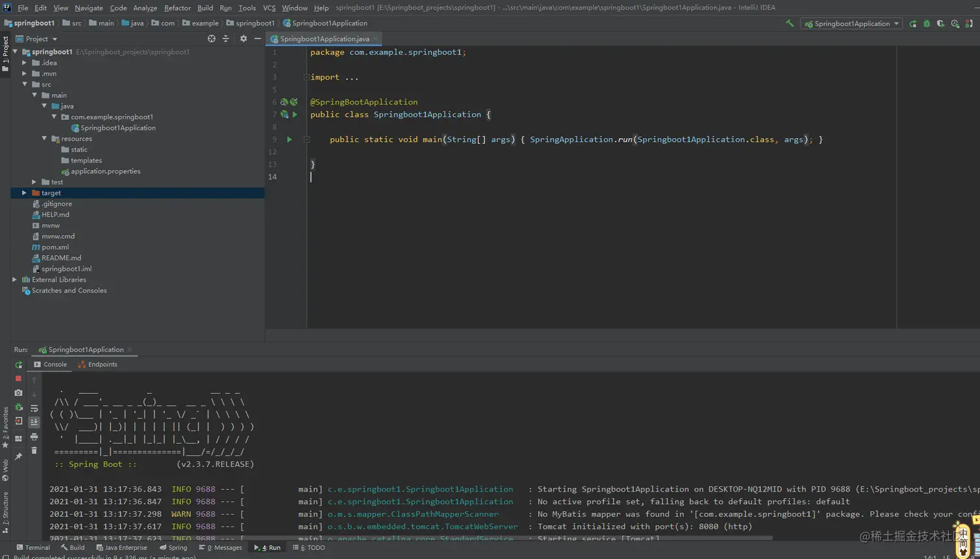Toggle scroll to end of console

point(34,422)
